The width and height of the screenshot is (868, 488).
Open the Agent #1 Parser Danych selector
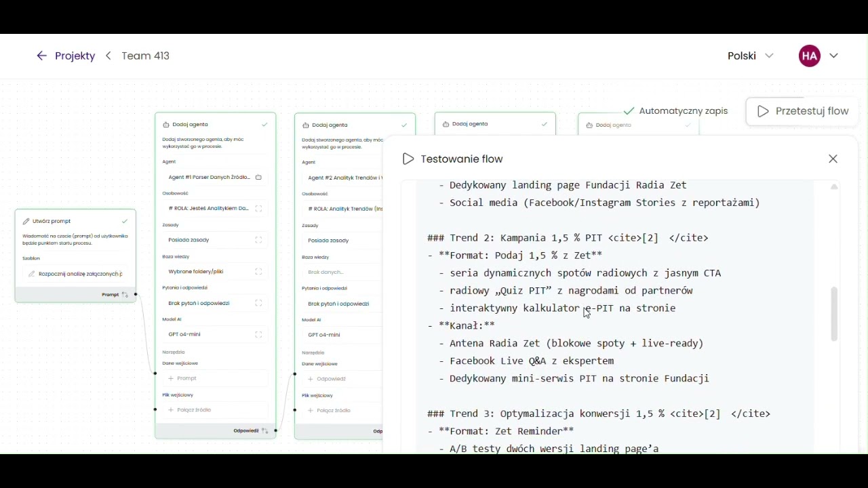coord(215,178)
